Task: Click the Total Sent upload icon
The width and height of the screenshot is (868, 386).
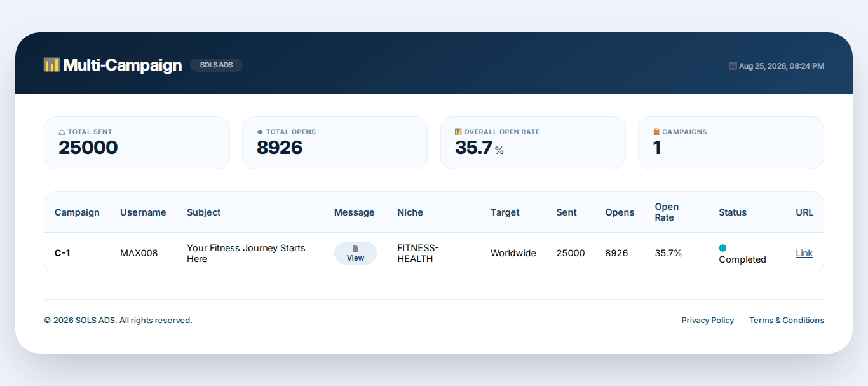Action: pos(62,132)
